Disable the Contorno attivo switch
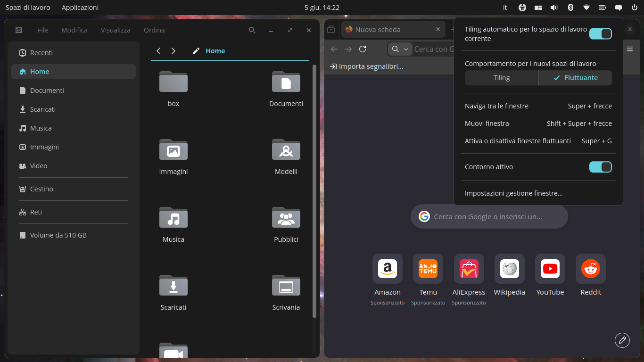Screen dimensions: 644x362 (x=601, y=167)
